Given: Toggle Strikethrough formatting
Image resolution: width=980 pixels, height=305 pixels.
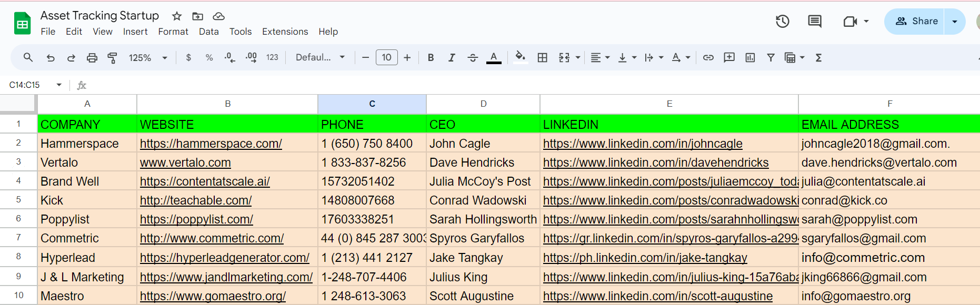Looking at the screenshot, I should pyautogui.click(x=473, y=58).
